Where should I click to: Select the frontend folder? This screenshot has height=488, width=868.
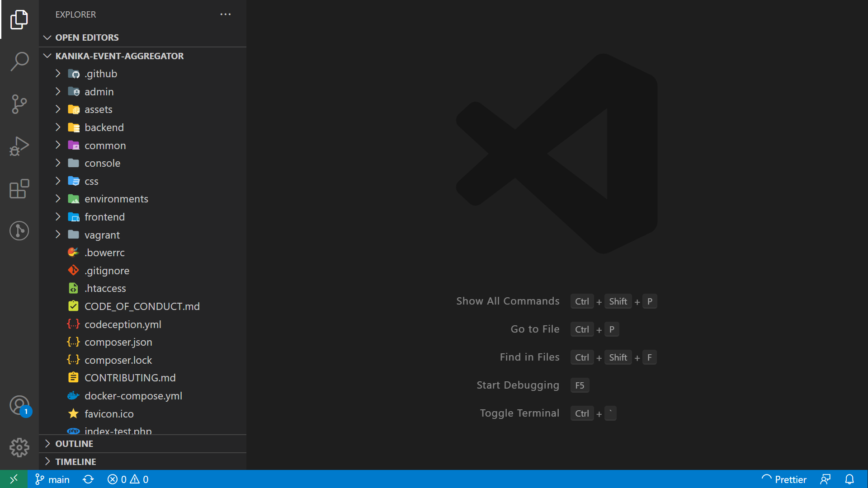(143, 217)
